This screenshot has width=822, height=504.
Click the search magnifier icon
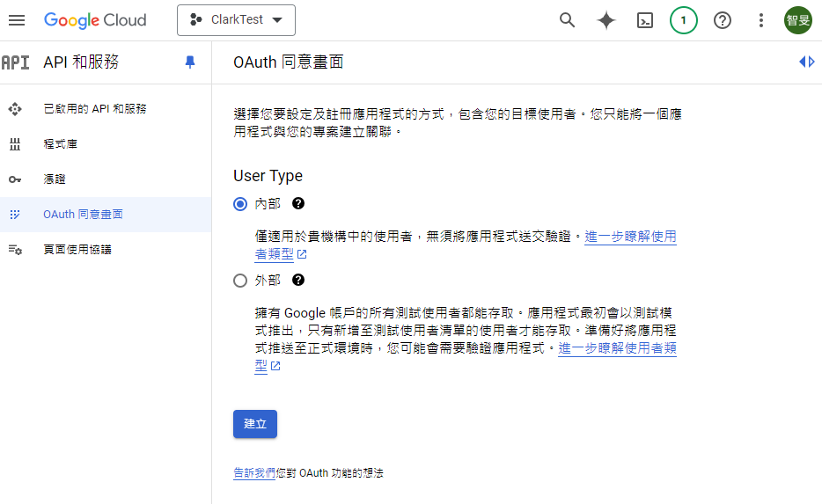coord(568,20)
